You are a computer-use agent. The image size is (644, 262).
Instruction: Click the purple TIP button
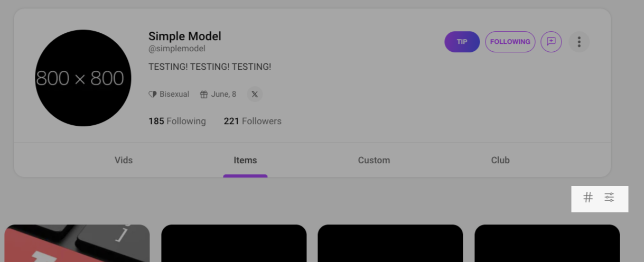click(462, 42)
